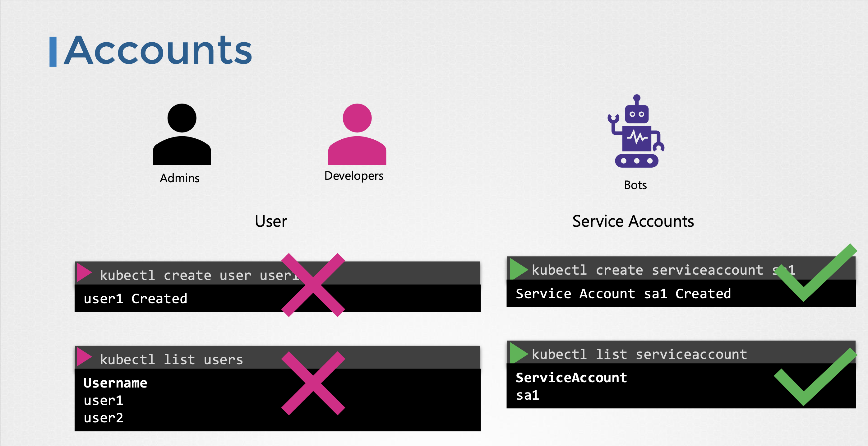Click the bold ServiceAccount header text
Viewport: 868px width, 446px height.
click(571, 378)
